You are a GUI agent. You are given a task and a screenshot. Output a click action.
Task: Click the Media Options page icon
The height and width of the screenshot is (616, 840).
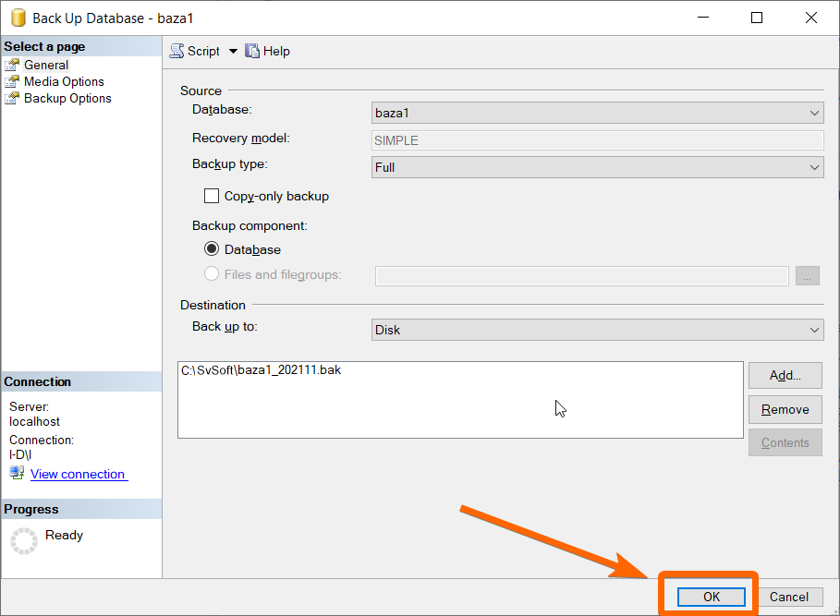point(12,81)
